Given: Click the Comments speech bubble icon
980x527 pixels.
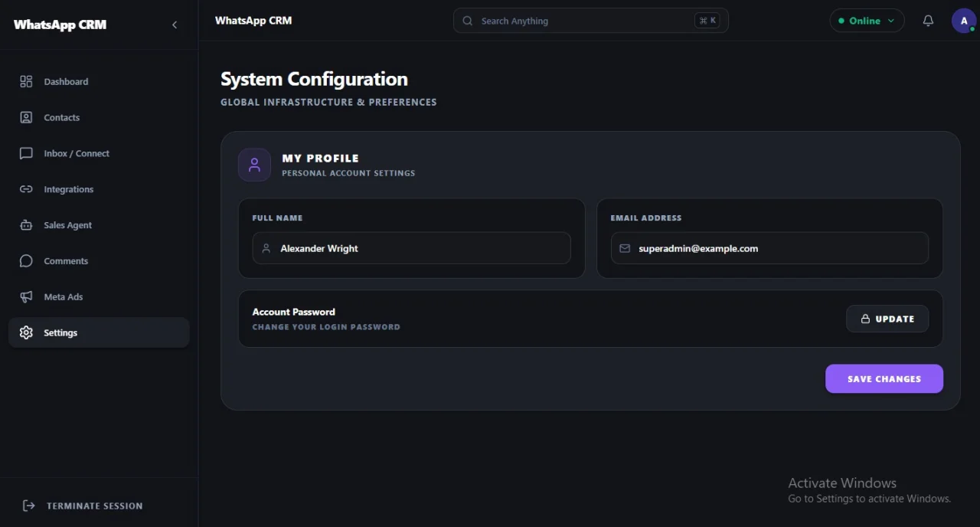Looking at the screenshot, I should coord(26,261).
